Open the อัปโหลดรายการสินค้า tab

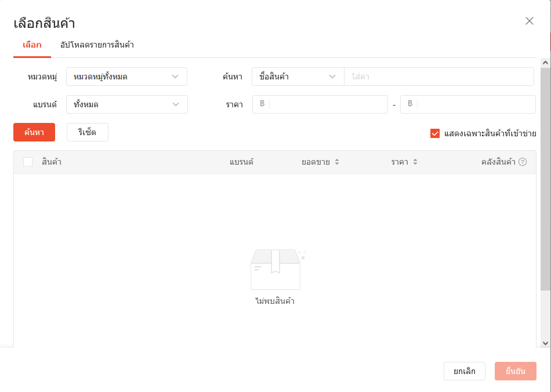(97, 45)
